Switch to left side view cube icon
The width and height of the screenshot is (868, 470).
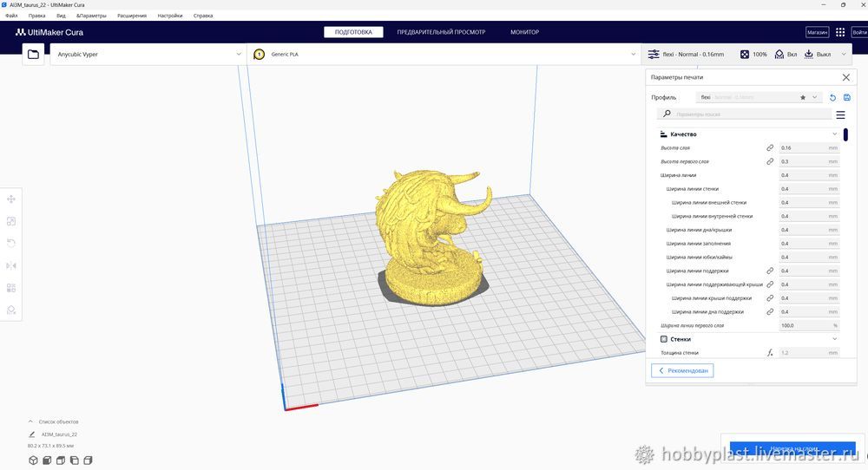(x=74, y=460)
